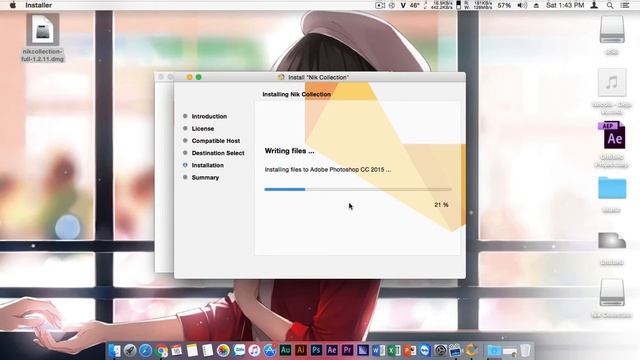The image size is (640, 360).
Task: Launch After Effects from the Dock
Action: pos(332,350)
